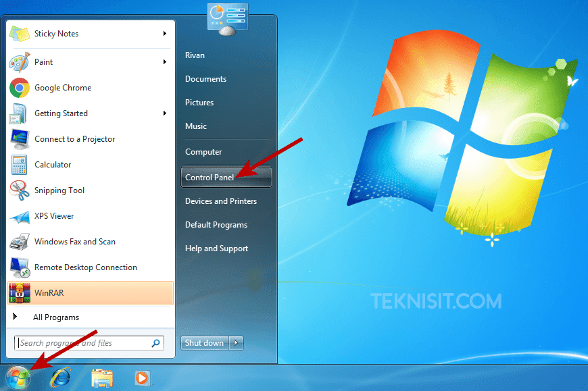
Task: Open Control Panel
Action: click(x=226, y=178)
